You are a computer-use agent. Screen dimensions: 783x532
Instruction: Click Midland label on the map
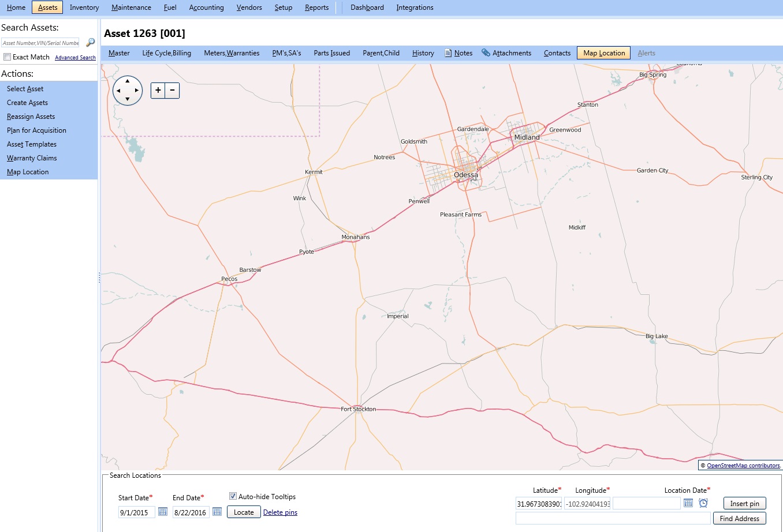point(527,137)
